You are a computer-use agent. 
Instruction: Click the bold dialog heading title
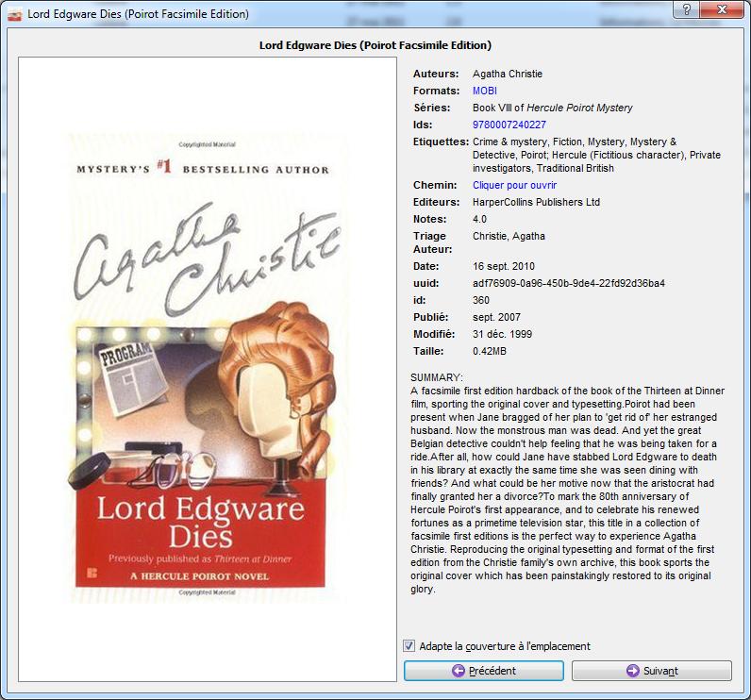(375, 45)
